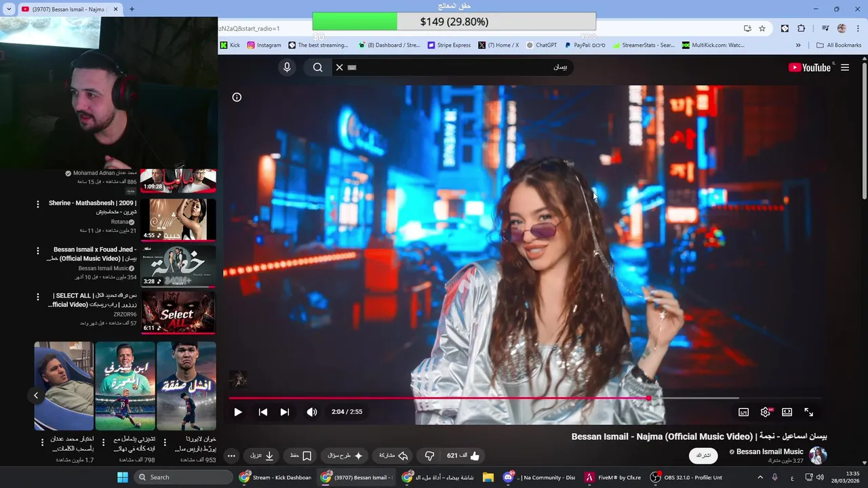Image resolution: width=868 pixels, height=488 pixels.
Task: Open options menu for Sherine video
Action: [x=38, y=204]
